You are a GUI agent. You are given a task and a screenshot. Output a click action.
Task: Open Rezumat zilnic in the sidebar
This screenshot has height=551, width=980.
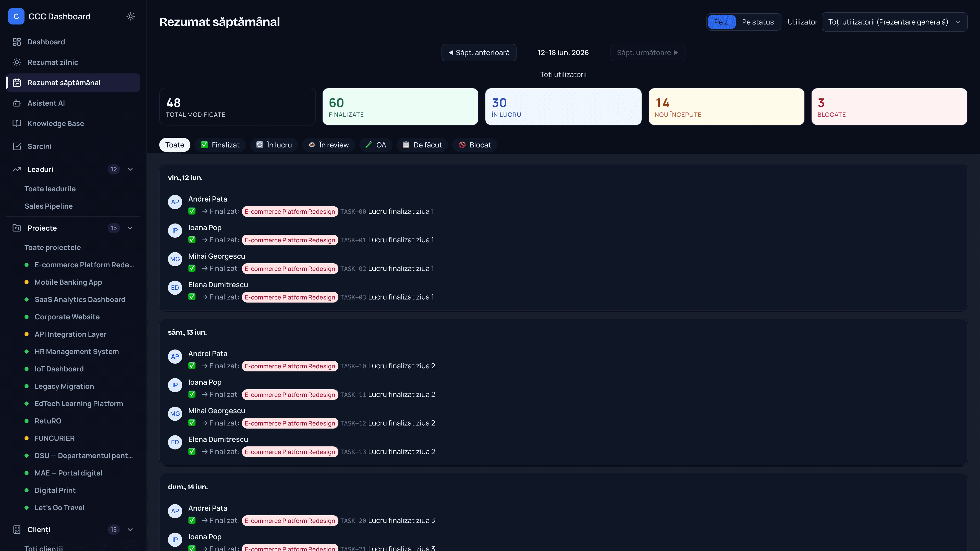[x=73, y=62]
